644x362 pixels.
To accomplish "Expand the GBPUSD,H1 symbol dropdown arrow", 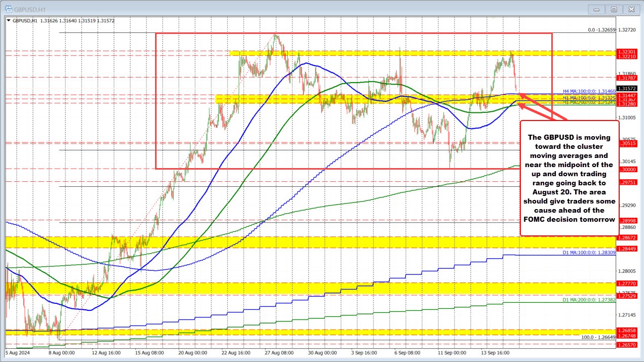I will click(x=9, y=20).
